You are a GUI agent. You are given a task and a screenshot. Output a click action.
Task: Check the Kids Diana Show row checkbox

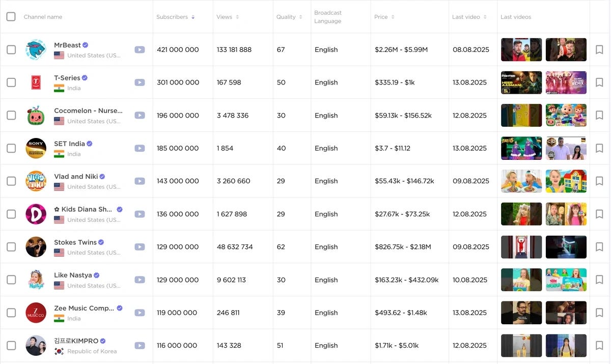click(11, 214)
